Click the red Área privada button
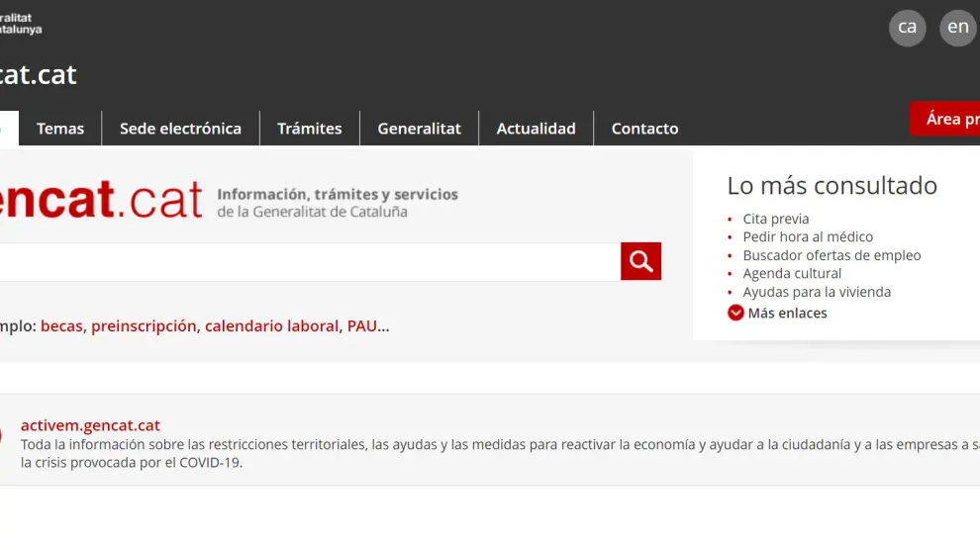 [x=948, y=119]
